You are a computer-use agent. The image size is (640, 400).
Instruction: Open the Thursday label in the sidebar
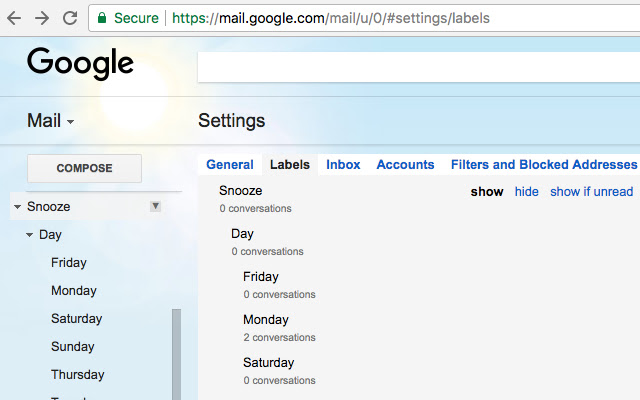[x=78, y=374]
